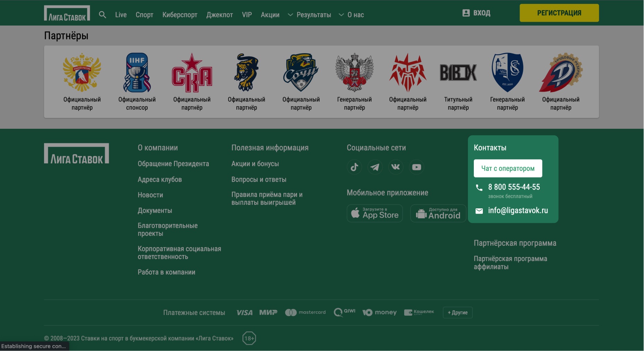Click the VISA payment logo
Screen dimensions: 644x351
click(244, 313)
